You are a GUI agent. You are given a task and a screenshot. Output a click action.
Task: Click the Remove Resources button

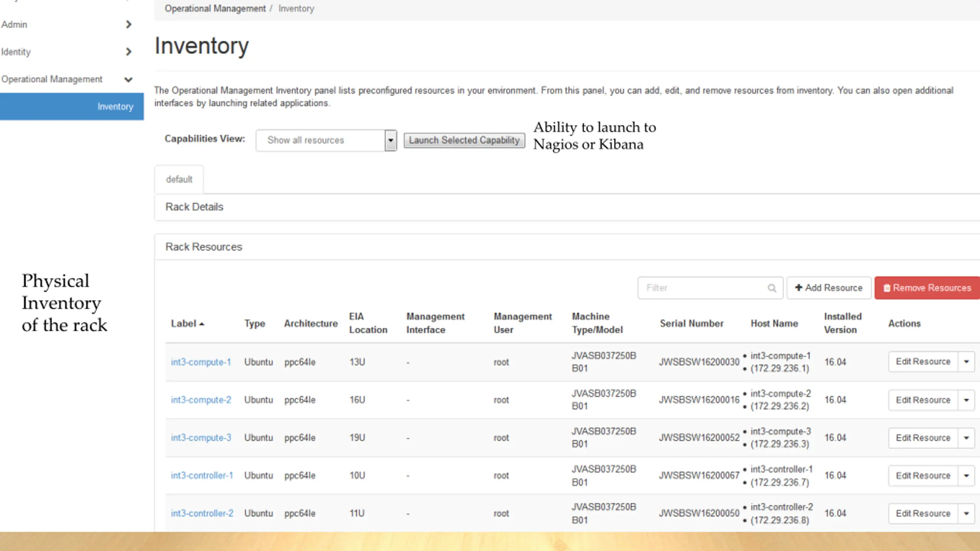[927, 288]
